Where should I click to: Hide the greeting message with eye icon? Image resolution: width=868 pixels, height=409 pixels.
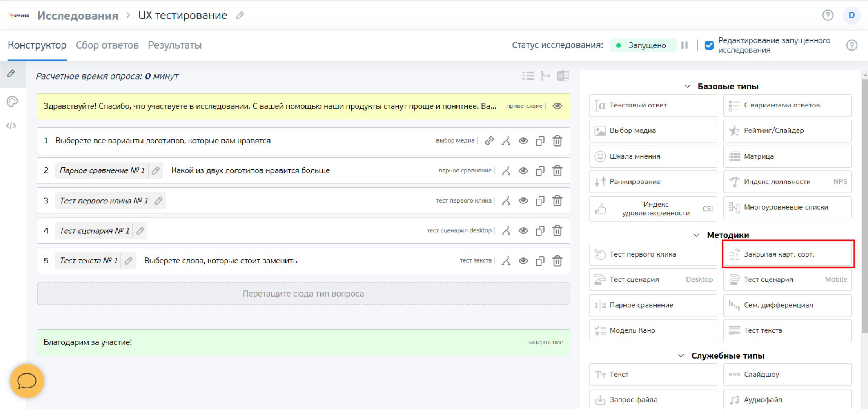(x=557, y=106)
